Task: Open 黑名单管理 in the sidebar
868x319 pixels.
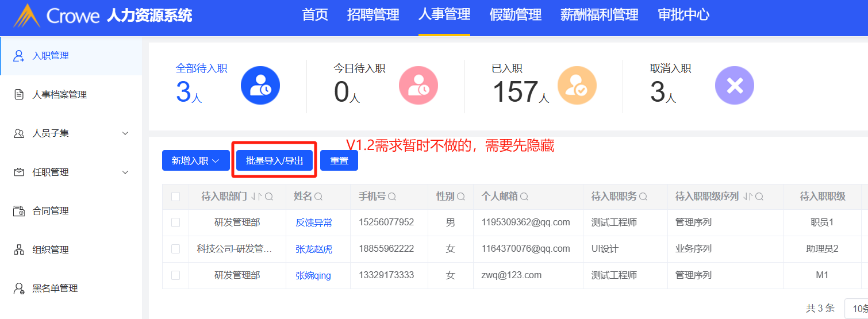Action: pyautogui.click(x=55, y=289)
